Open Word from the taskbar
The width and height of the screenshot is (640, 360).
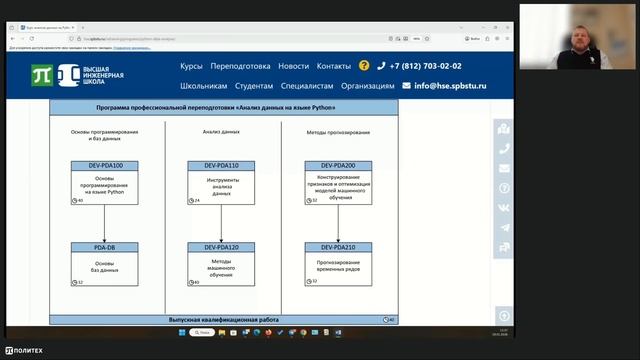tap(338, 333)
